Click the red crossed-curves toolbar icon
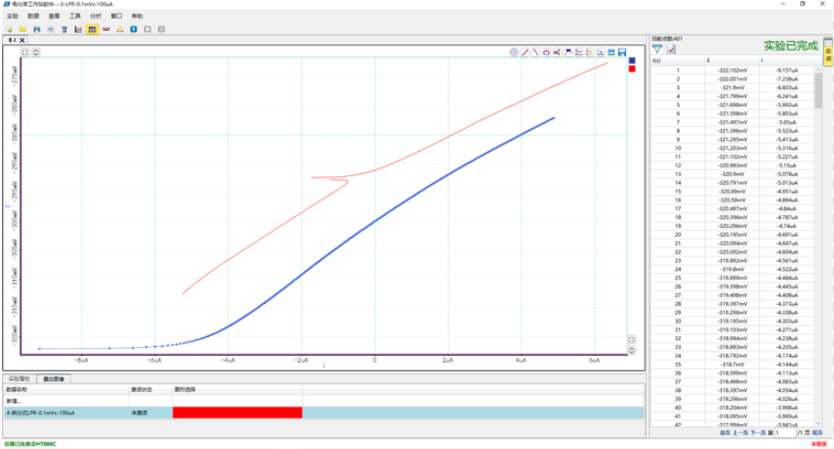 (106, 29)
